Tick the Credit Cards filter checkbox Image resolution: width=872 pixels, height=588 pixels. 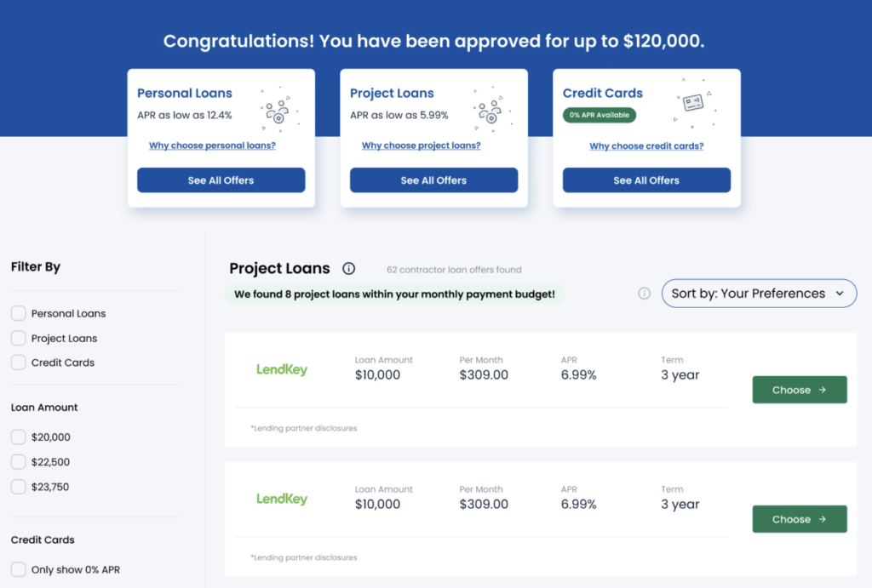(x=18, y=363)
